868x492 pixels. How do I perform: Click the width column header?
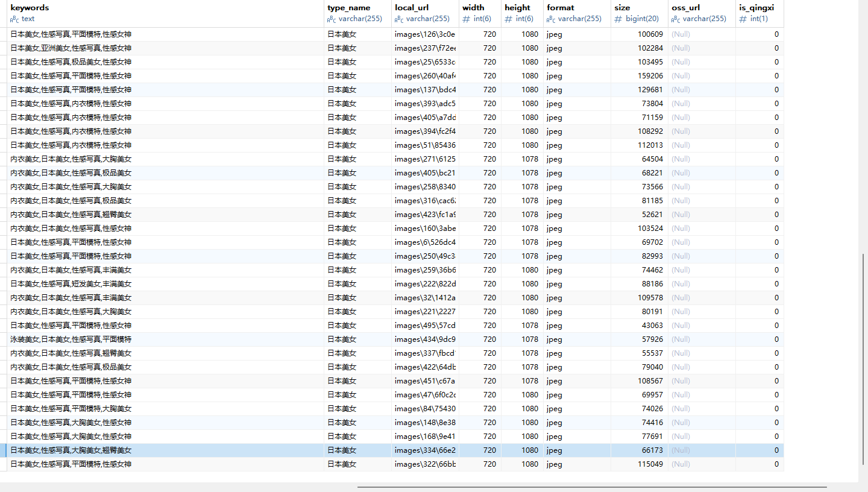480,13
